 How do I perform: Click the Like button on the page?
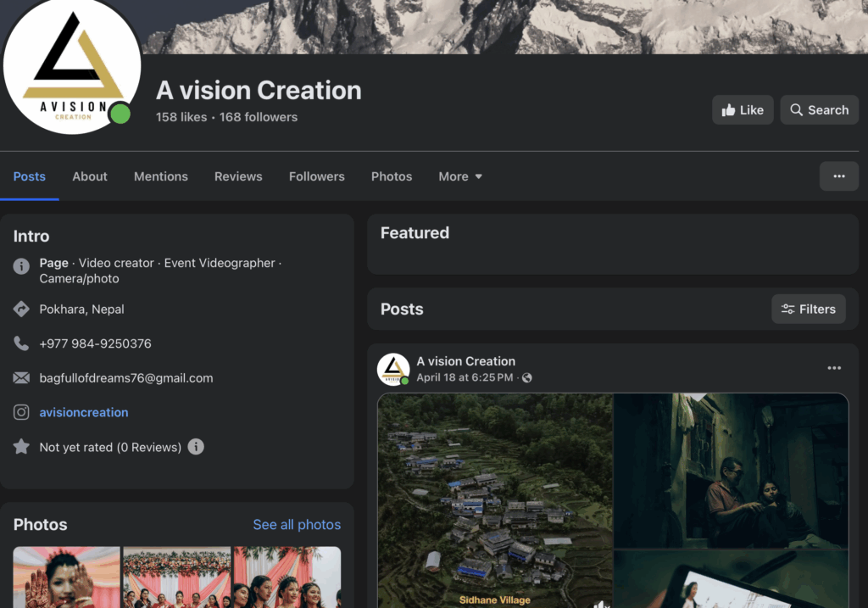(x=743, y=109)
